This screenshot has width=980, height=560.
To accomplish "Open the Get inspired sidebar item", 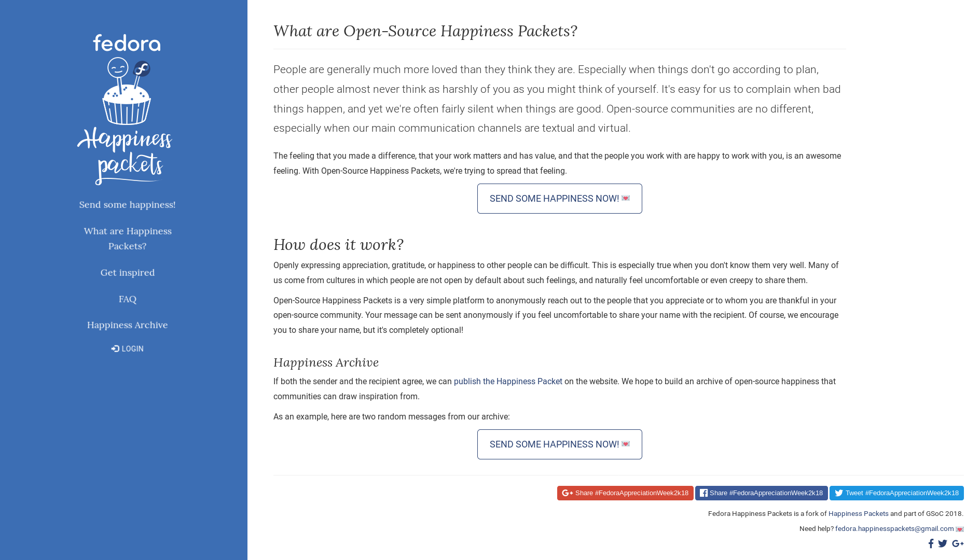I will (x=127, y=273).
